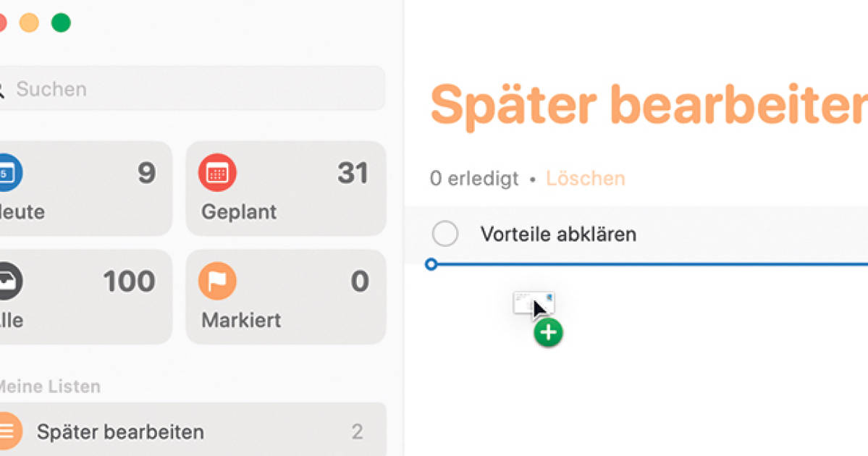
Task: Click the Alle tray icon
Action: click(10, 281)
